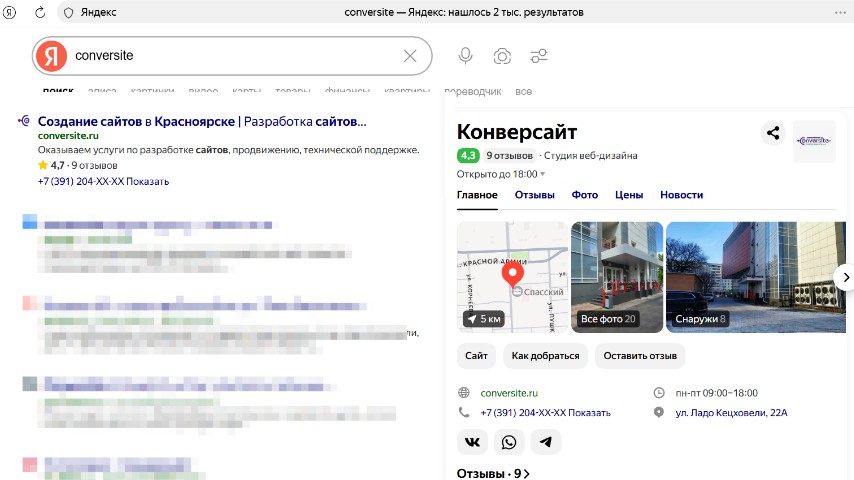Viewport: 854px width, 480px height.
Task: Click the 'Оставить отзыв' button
Action: tap(640, 355)
